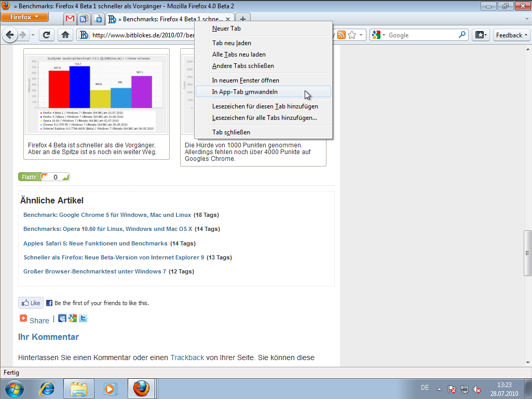Open the Gmail app tab

[x=70, y=19]
